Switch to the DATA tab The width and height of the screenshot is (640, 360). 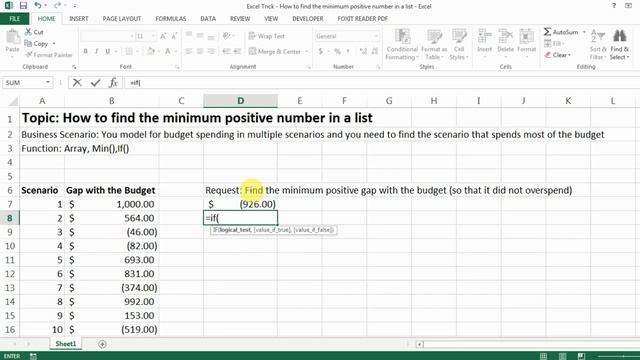click(x=208, y=19)
